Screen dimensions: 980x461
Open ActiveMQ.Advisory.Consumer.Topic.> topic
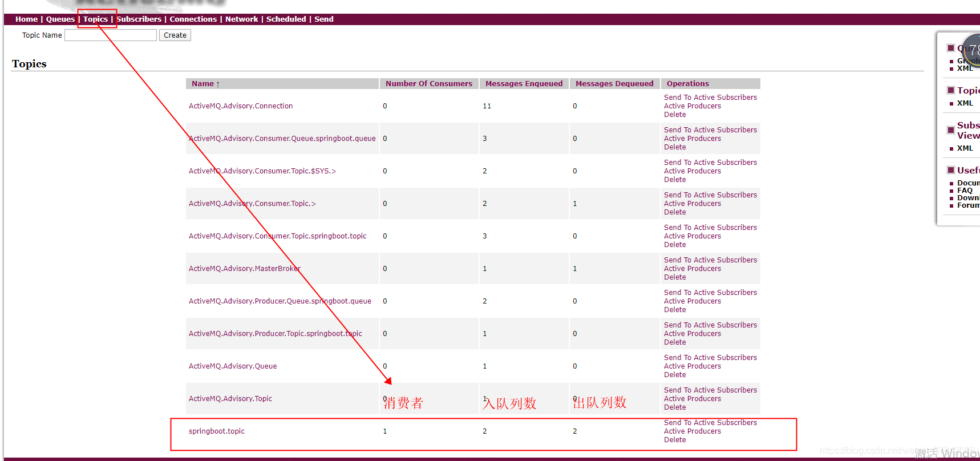pos(252,204)
